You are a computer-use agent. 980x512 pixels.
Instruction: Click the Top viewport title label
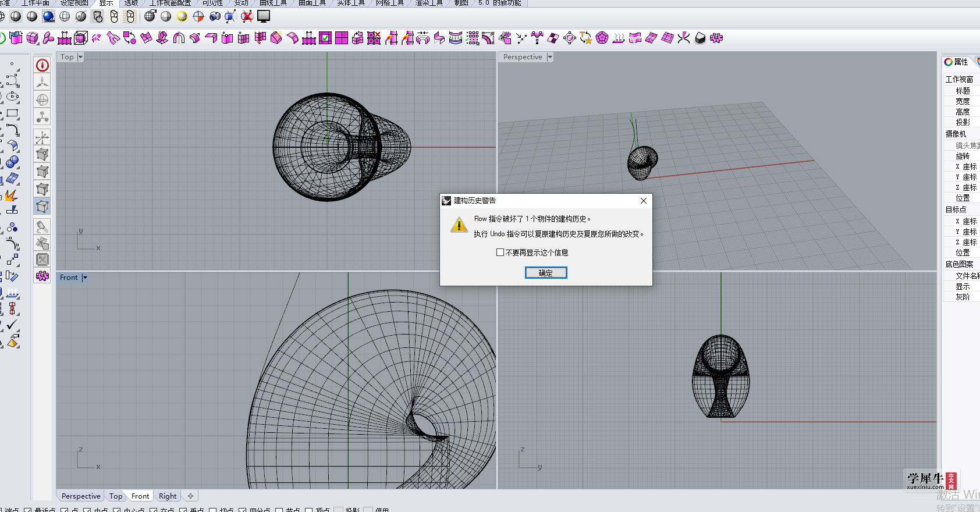(67, 57)
